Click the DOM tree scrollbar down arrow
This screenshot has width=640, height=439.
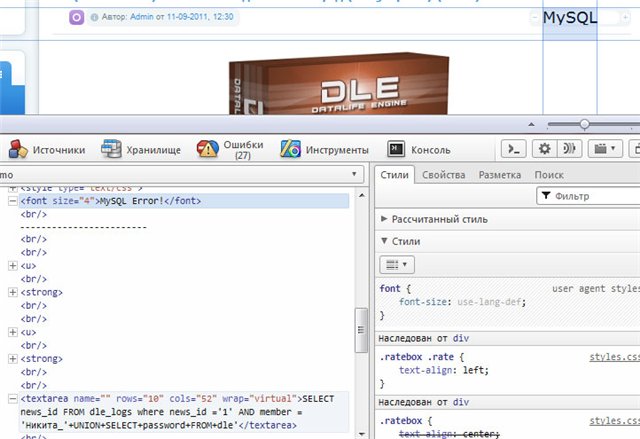[362, 434]
